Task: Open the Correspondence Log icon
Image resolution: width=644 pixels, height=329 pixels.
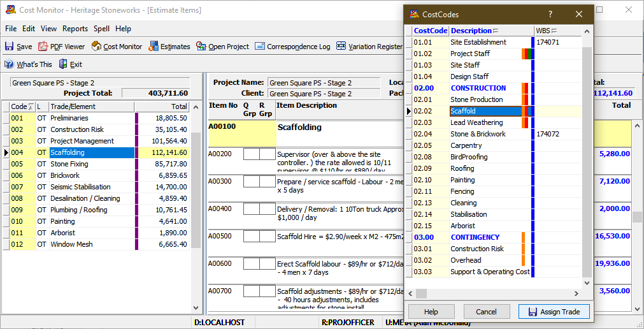Action: pos(259,47)
